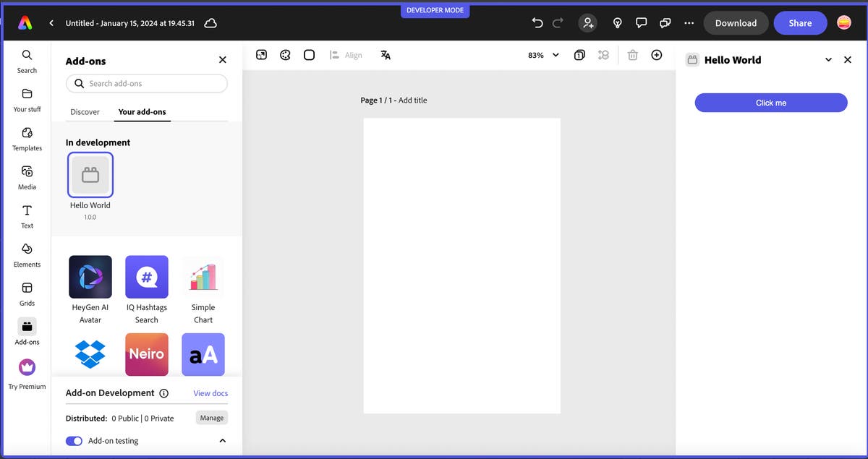This screenshot has height=459, width=868.
Task: Click the duplicate page icon
Action: pos(579,55)
